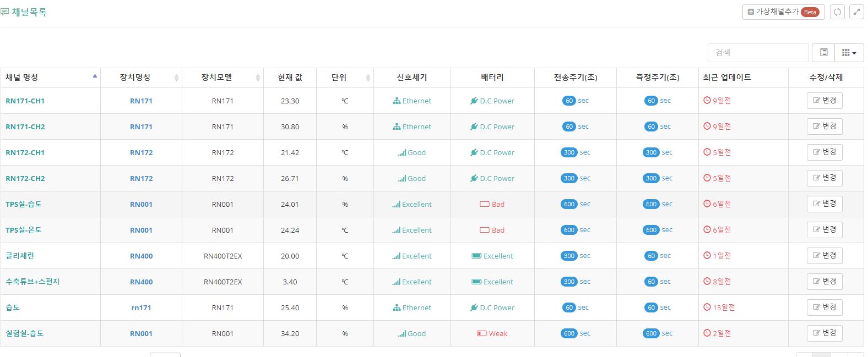This screenshot has height=357, width=868.
Task: Add a virtual channel with 가상채널추가 button
Action: point(783,12)
